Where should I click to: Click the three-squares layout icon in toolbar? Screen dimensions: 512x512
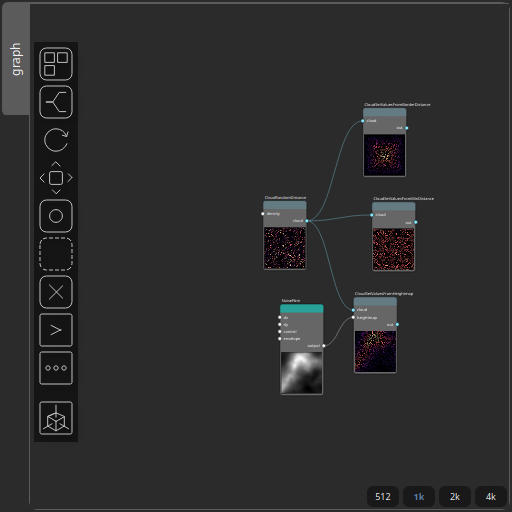click(x=56, y=64)
